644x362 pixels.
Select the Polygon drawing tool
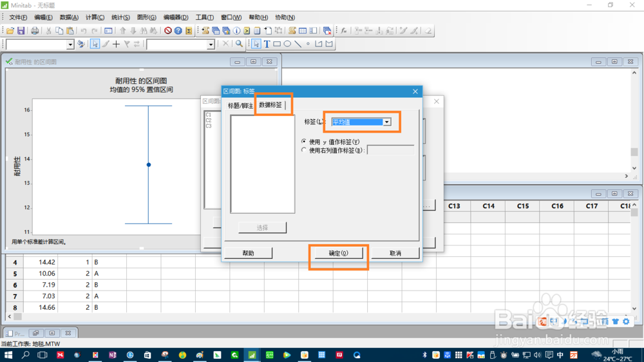(x=329, y=44)
